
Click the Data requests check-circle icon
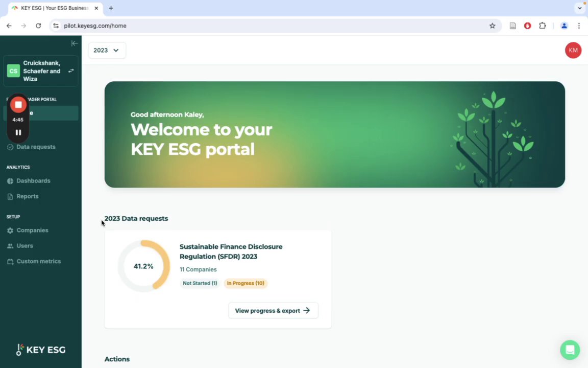coord(10,147)
